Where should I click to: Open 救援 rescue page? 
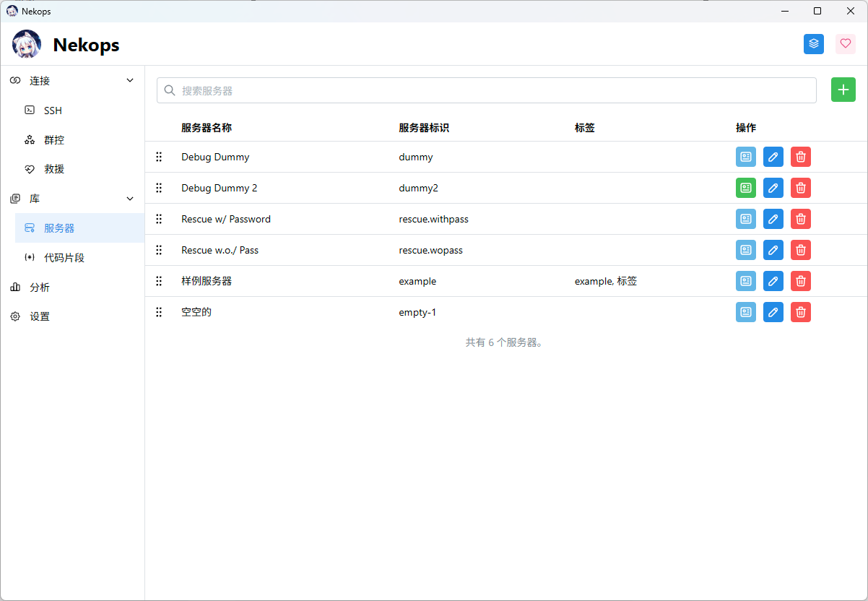pos(54,169)
